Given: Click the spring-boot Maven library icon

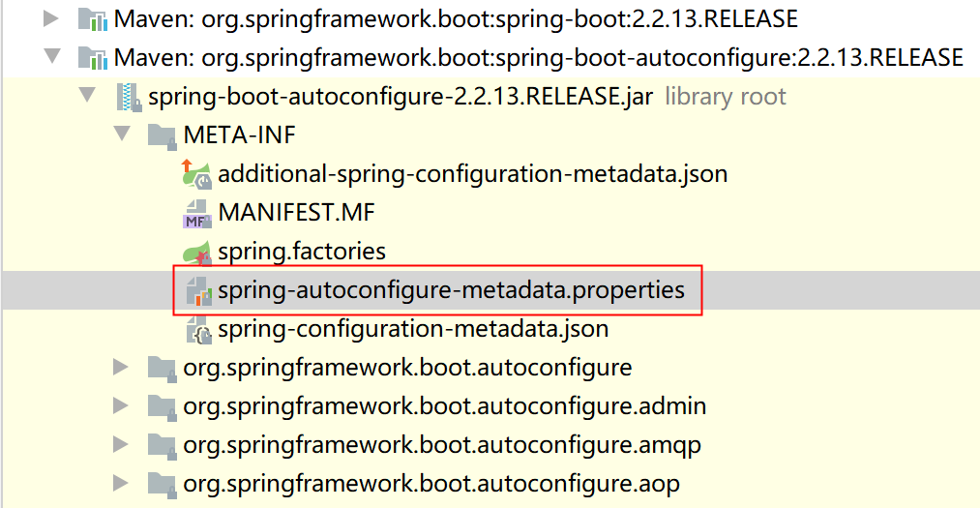Looking at the screenshot, I should [93, 19].
